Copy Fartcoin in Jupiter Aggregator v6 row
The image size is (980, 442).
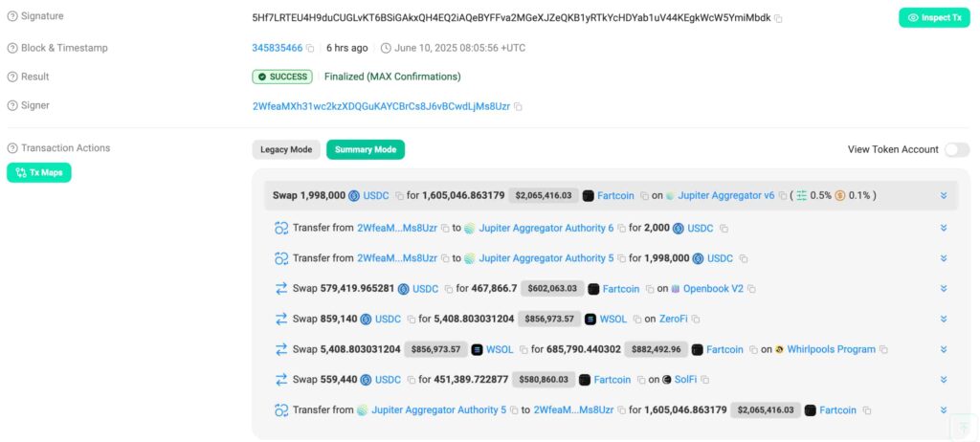[644, 196]
